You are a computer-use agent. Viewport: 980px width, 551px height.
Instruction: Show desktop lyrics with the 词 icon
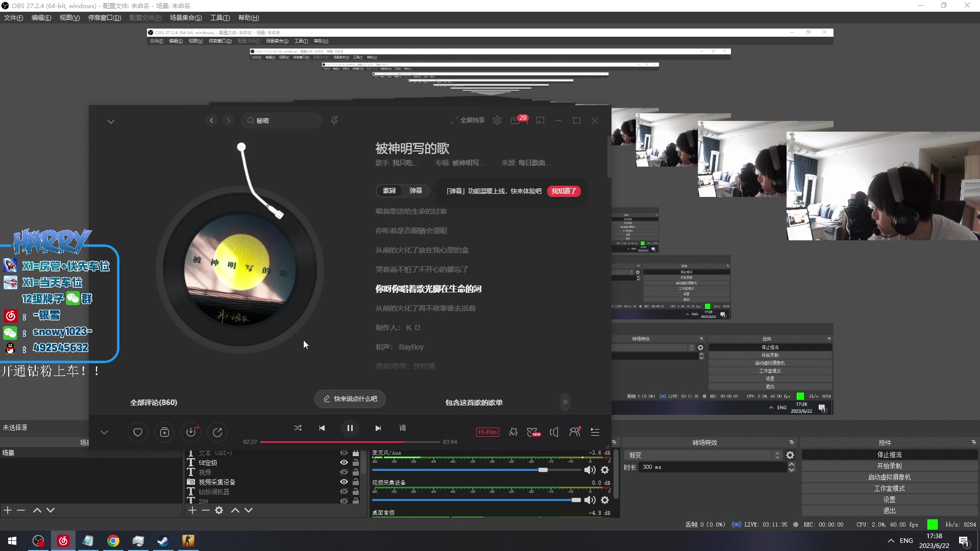point(402,428)
